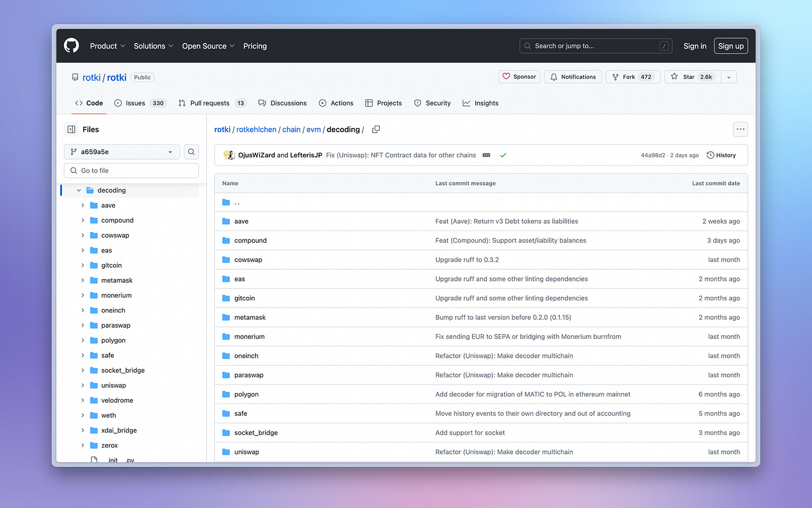Open the three-dot more options menu
Image resolution: width=812 pixels, height=508 pixels.
pyautogui.click(x=740, y=130)
